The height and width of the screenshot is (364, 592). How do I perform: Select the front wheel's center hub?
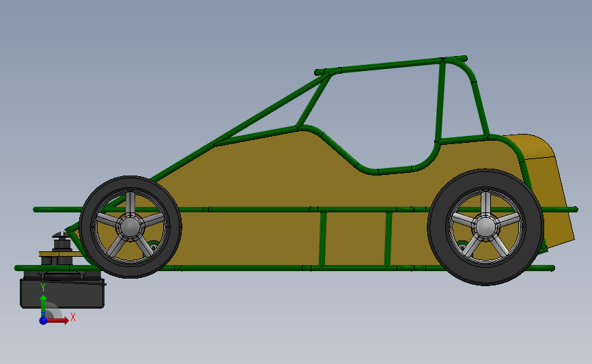[130, 227]
